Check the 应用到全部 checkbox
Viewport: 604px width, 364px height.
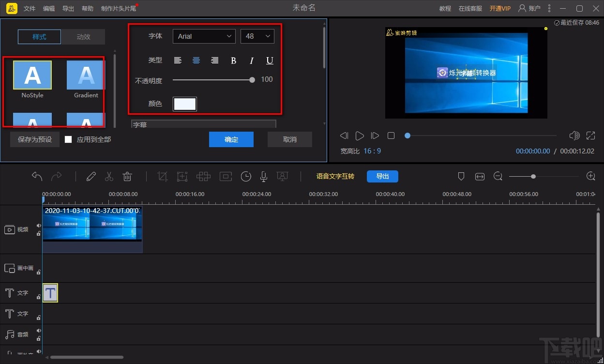pos(68,139)
